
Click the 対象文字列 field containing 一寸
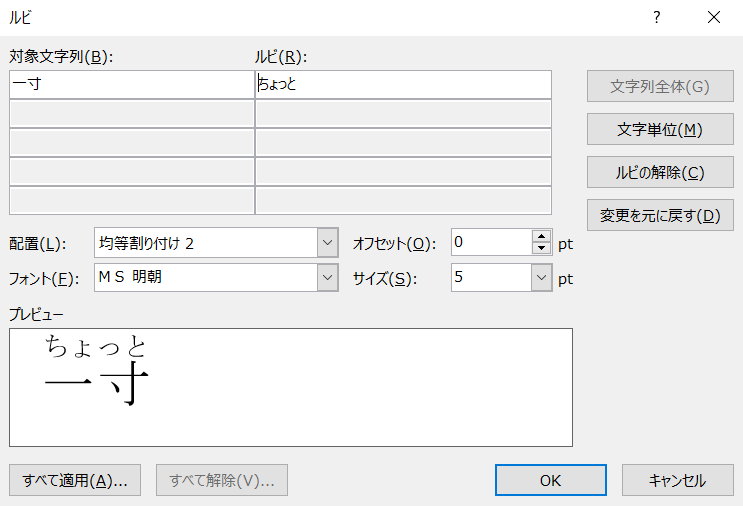[x=132, y=84]
